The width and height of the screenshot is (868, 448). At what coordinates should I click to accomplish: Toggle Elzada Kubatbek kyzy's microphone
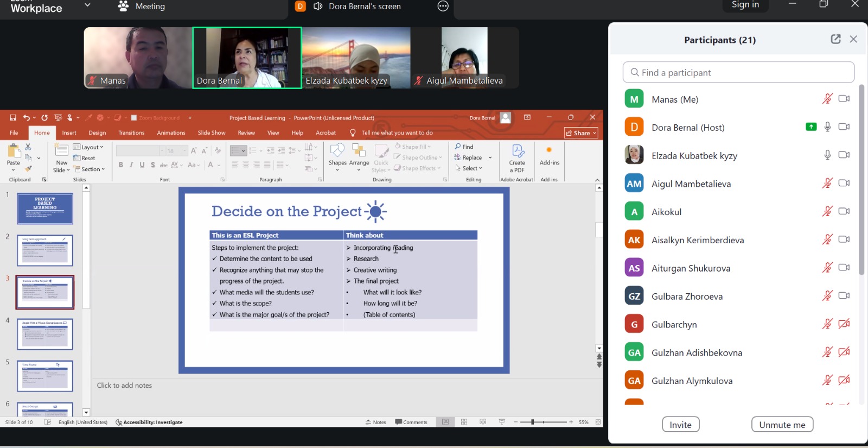827,155
